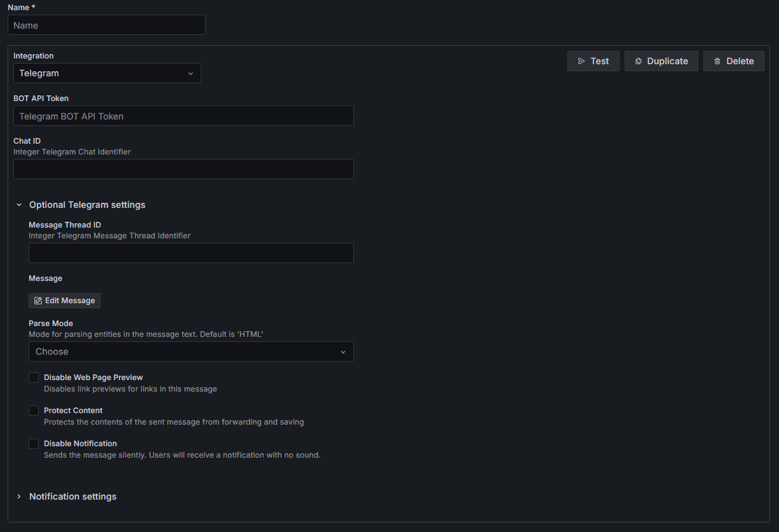
Task: Click the Sends the message silently description
Action: click(x=182, y=455)
